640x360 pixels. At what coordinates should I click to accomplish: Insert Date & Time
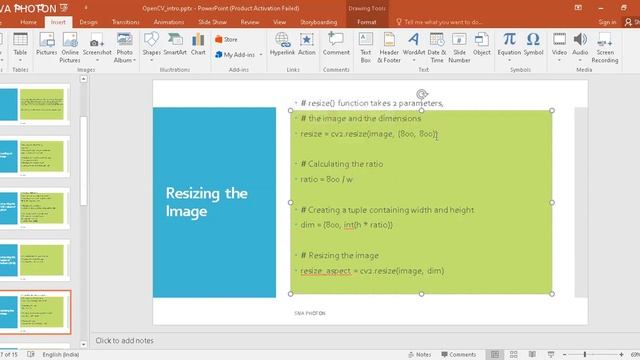(x=437, y=48)
